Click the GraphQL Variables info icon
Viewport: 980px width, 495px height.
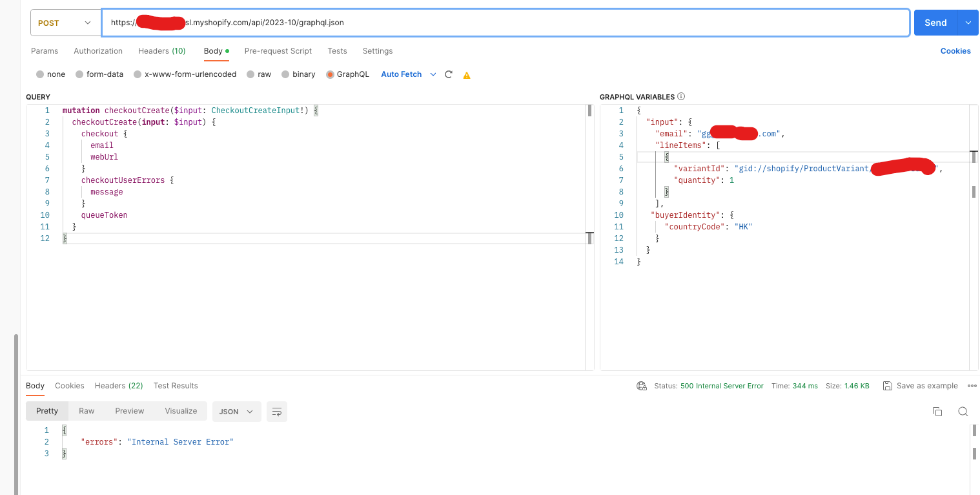point(681,97)
